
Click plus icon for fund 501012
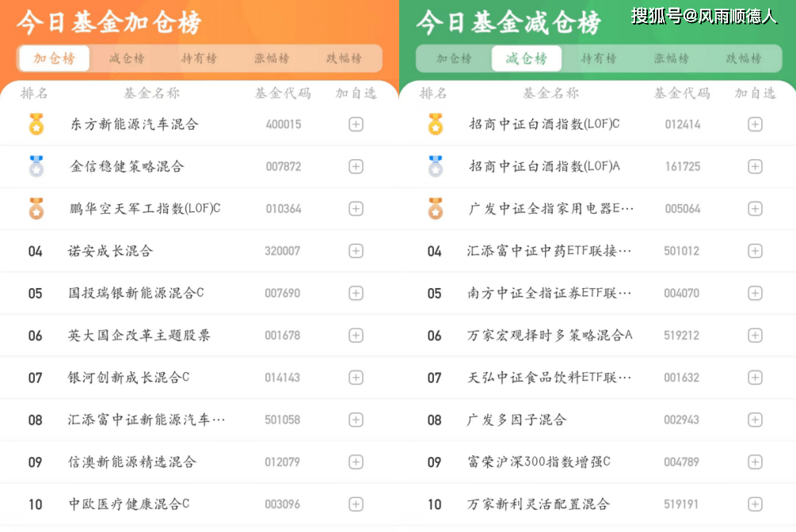755,251
